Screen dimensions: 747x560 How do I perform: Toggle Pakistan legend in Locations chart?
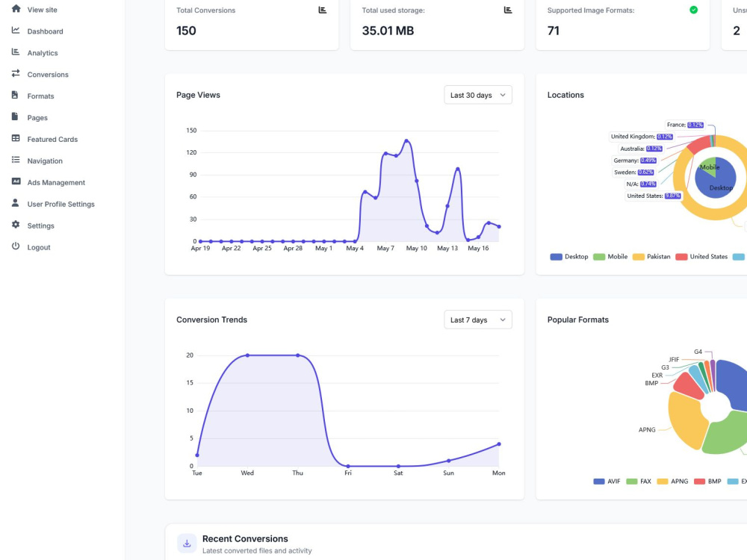pos(651,257)
